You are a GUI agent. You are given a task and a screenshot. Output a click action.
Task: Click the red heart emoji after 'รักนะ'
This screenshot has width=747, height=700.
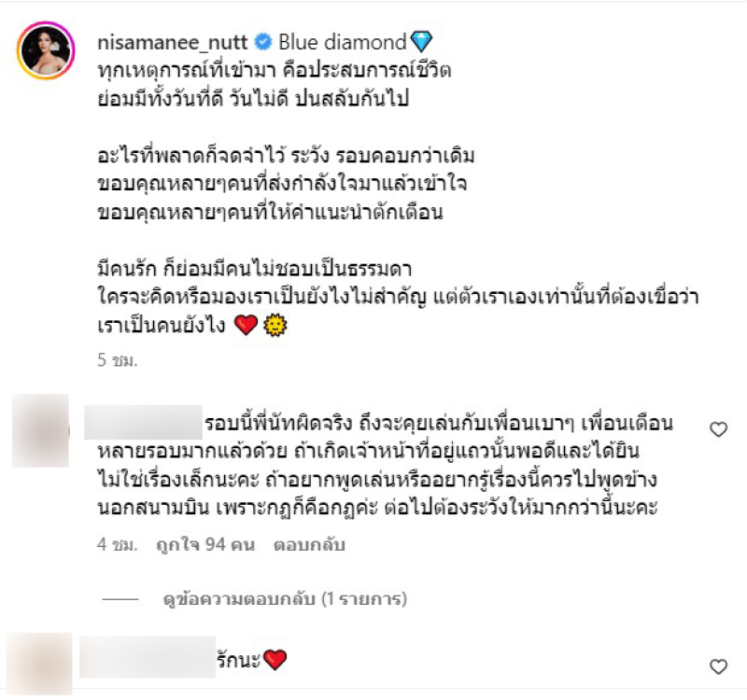click(x=275, y=660)
